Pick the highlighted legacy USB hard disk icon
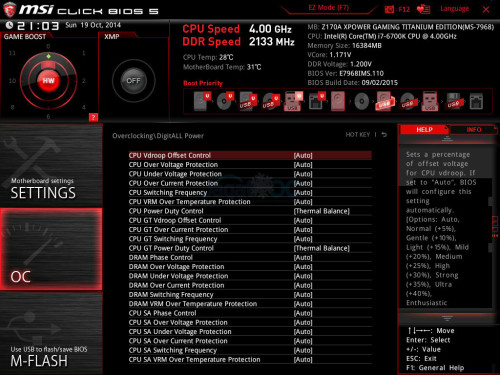The image size is (500, 375). click(385, 101)
